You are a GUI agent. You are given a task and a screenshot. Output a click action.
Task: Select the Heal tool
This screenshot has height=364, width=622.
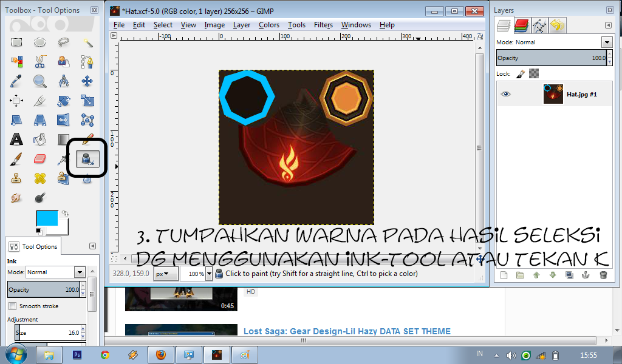[x=39, y=178]
